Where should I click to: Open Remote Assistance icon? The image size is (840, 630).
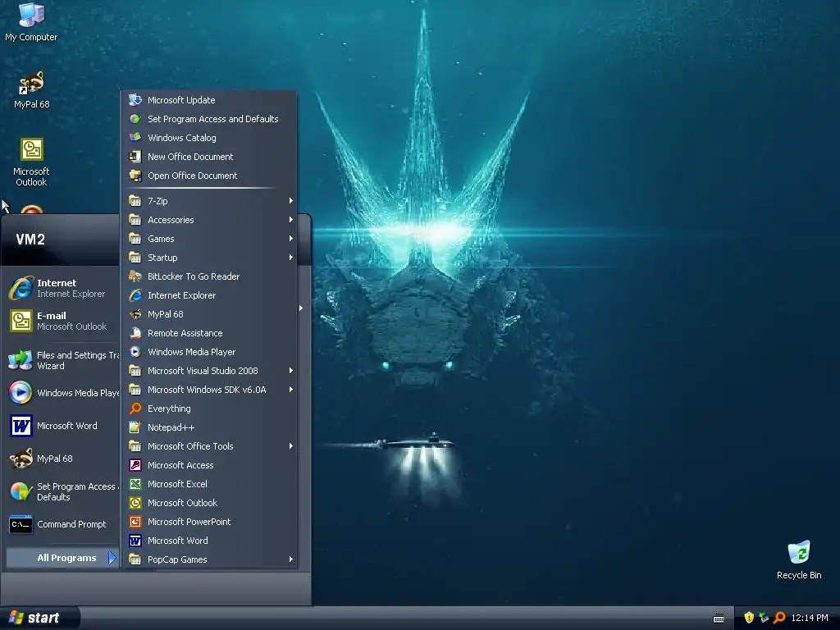tap(135, 333)
